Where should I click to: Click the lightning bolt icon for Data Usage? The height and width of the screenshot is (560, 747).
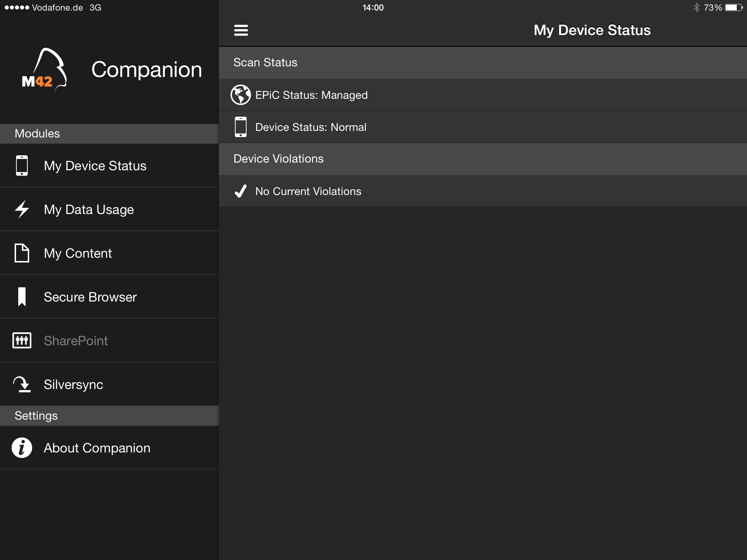(22, 209)
